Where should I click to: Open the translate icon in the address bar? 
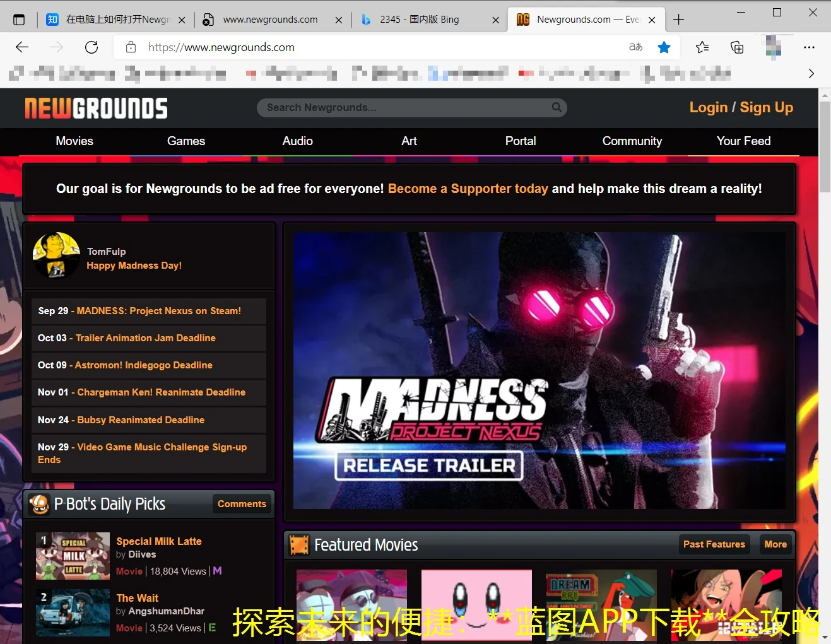click(636, 47)
